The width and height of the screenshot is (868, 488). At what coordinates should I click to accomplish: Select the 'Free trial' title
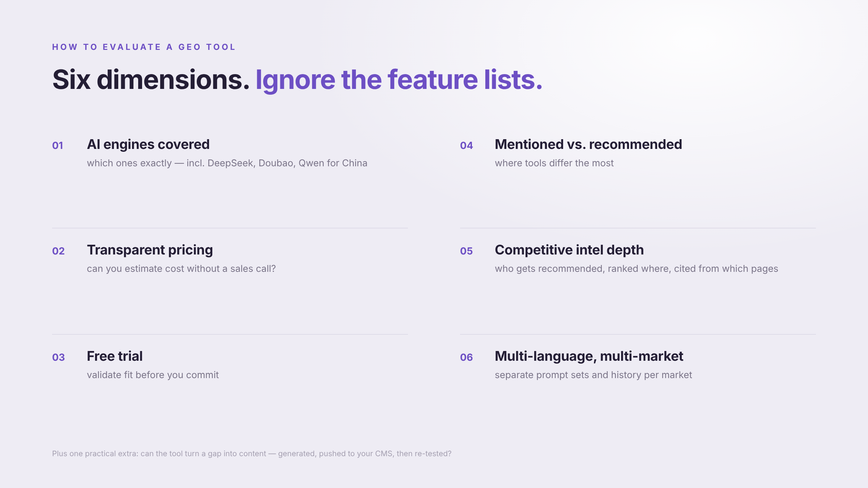[x=115, y=356]
